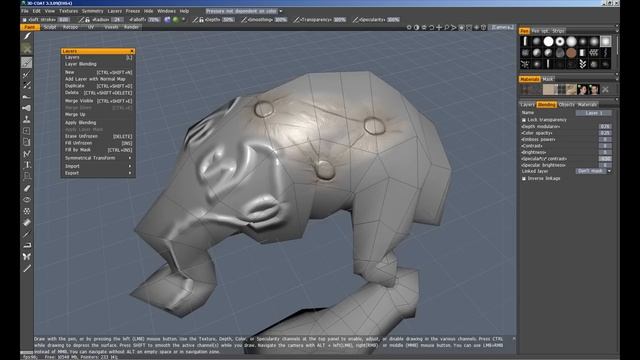Toggle pressure icon next to Specularity

[356, 20]
